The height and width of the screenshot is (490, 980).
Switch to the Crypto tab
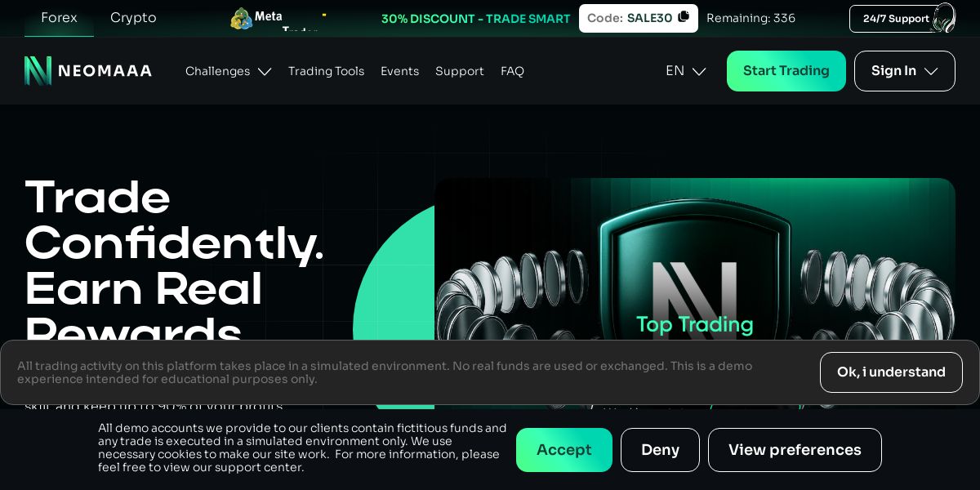(x=133, y=18)
